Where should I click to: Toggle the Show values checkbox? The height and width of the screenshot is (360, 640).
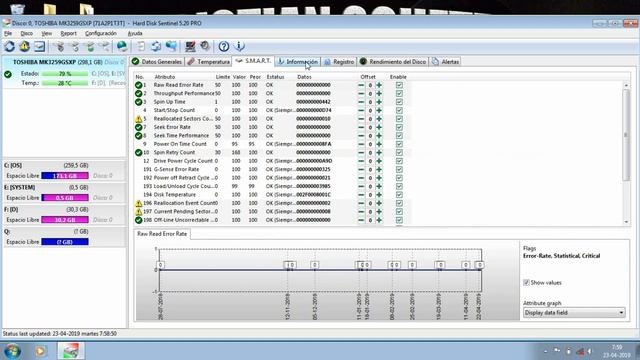526,282
